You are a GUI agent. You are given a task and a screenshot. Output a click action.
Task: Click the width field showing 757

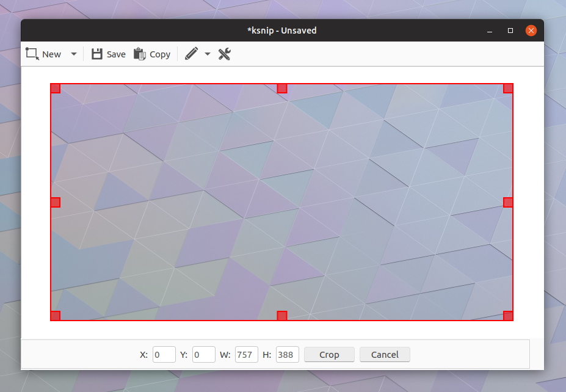[246, 354]
